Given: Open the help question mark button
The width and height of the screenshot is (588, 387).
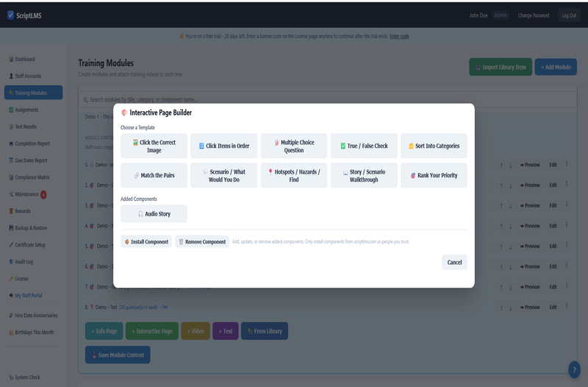Looking at the screenshot, I should tap(574, 370).
